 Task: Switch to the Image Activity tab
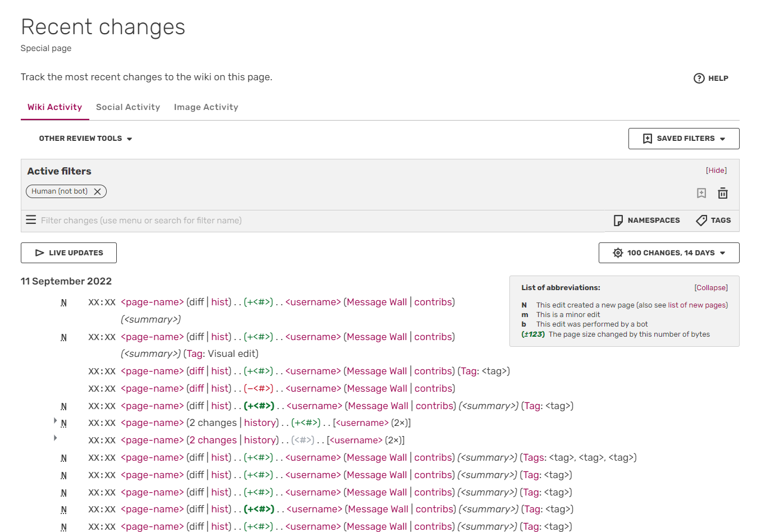[206, 107]
